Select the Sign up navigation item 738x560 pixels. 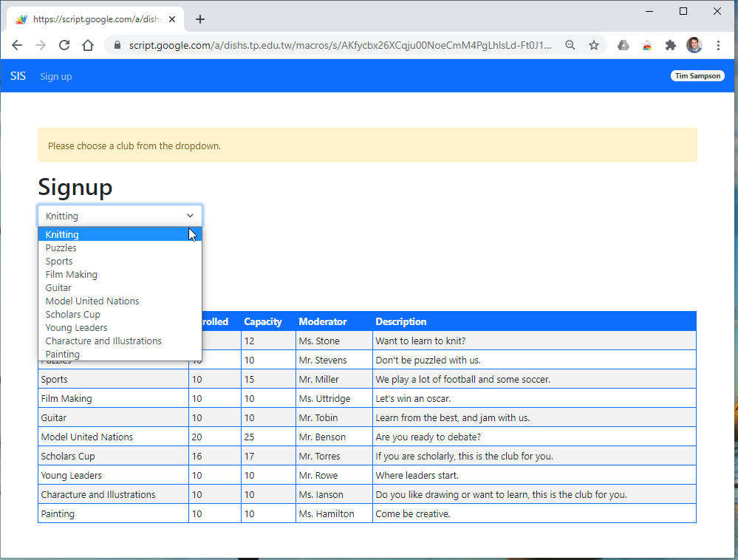(x=55, y=76)
